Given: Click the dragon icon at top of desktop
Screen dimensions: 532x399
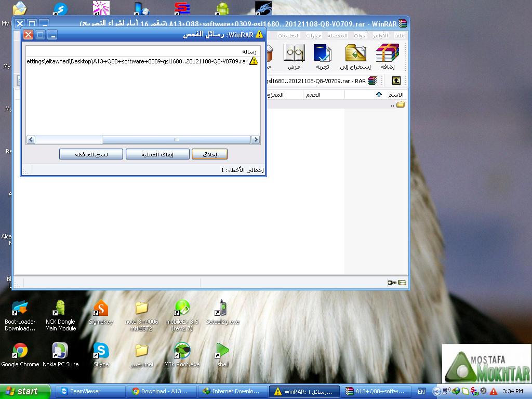Looking at the screenshot, I should point(263,8).
